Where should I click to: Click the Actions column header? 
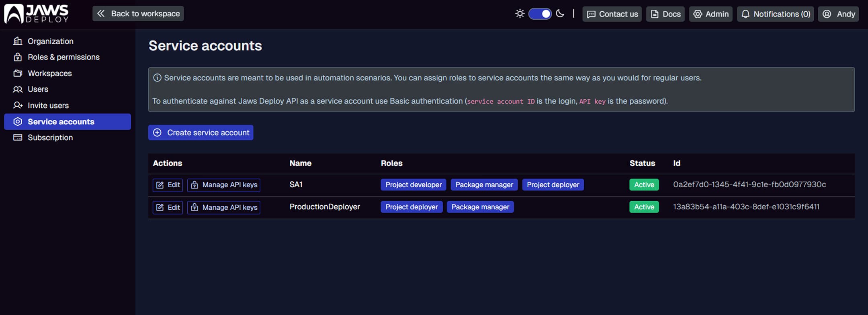[x=168, y=163]
